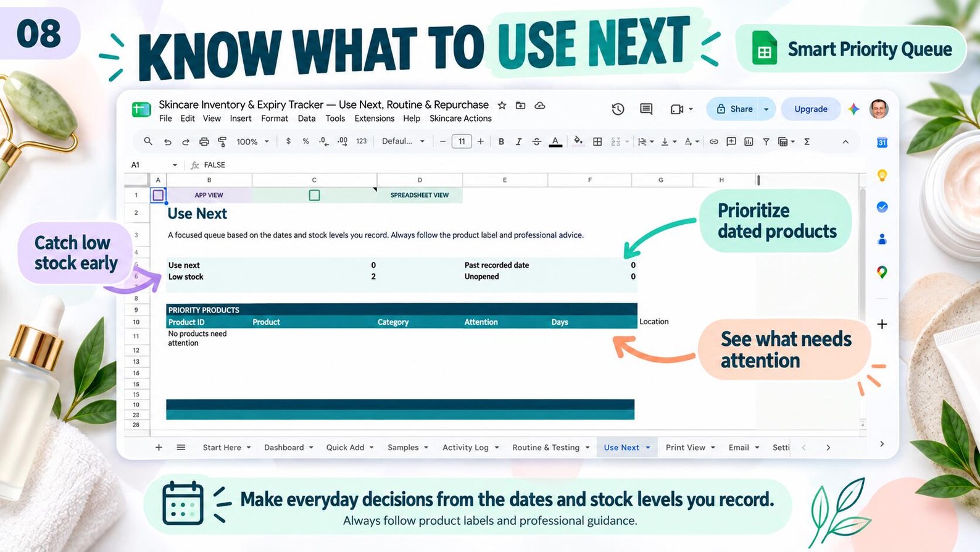Add a new sheet with plus button
Screen dimensions: 980x552
coord(159,448)
